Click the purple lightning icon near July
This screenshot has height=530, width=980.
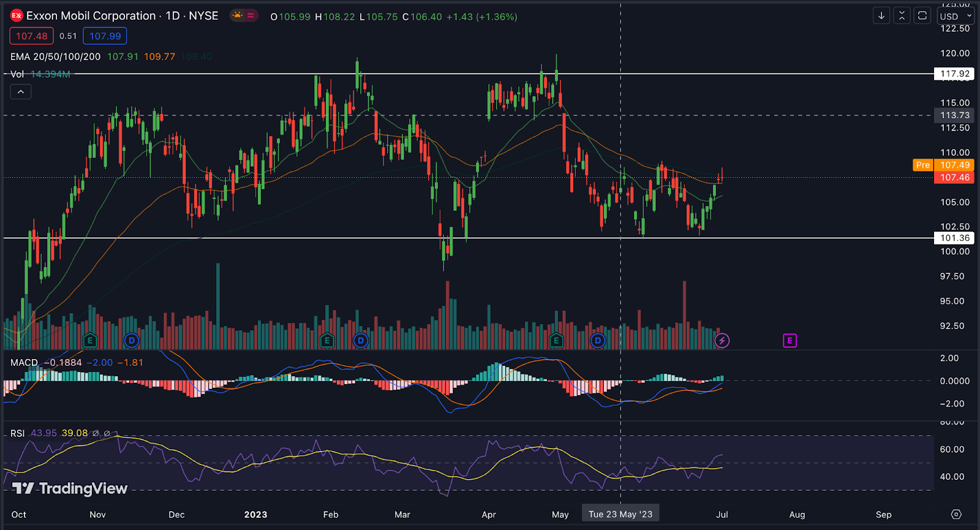tap(722, 341)
